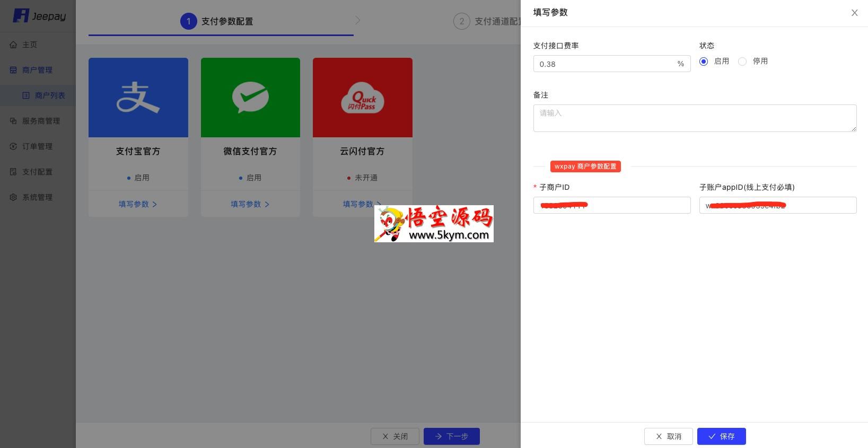Click the 启用 status under 支付宝官方
Screen dimensions: 868x448
tap(138, 178)
